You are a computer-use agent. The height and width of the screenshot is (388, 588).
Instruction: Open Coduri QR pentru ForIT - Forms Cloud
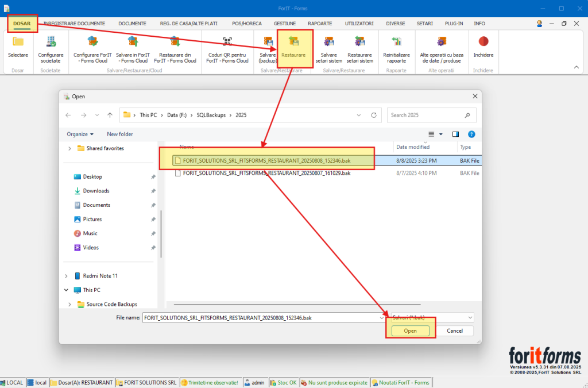click(227, 49)
